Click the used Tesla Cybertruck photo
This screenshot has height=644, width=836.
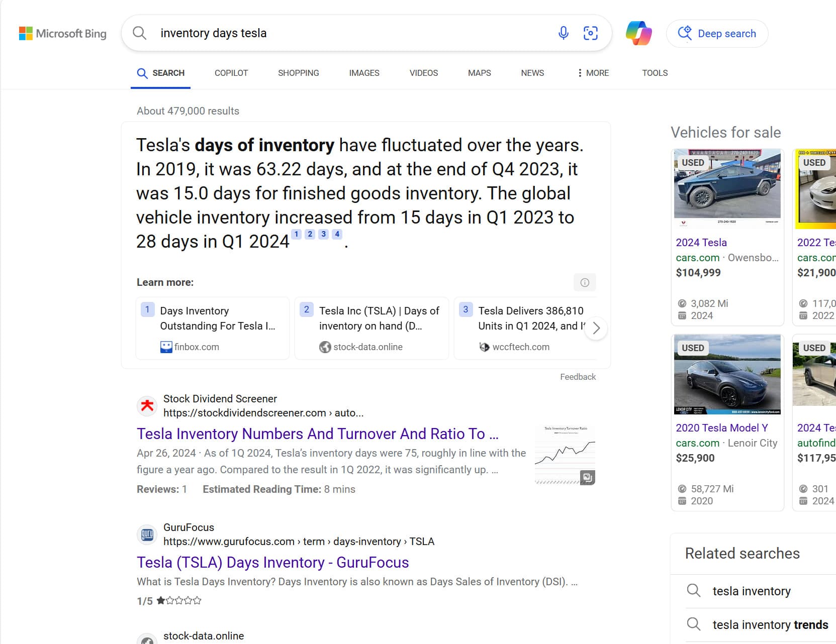pyautogui.click(x=727, y=189)
